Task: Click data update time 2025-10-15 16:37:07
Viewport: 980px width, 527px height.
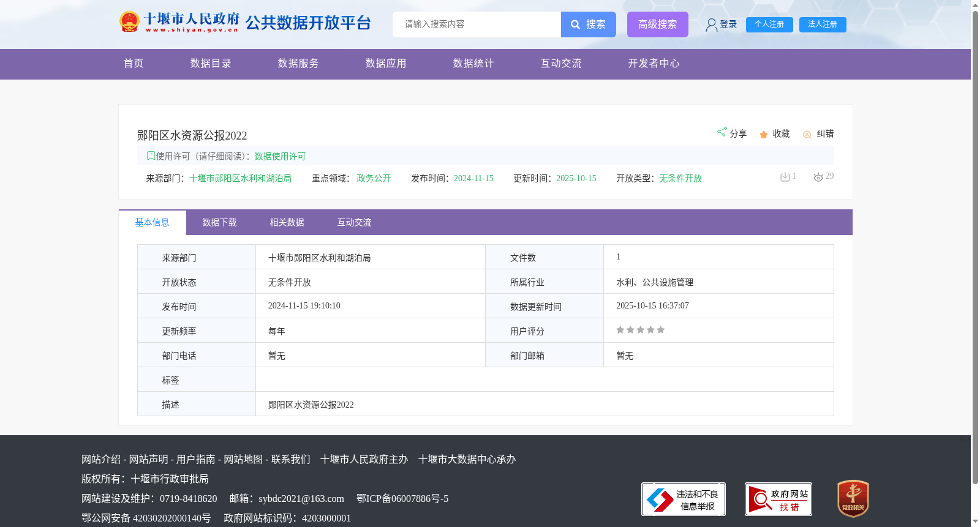Action: pyautogui.click(x=652, y=306)
